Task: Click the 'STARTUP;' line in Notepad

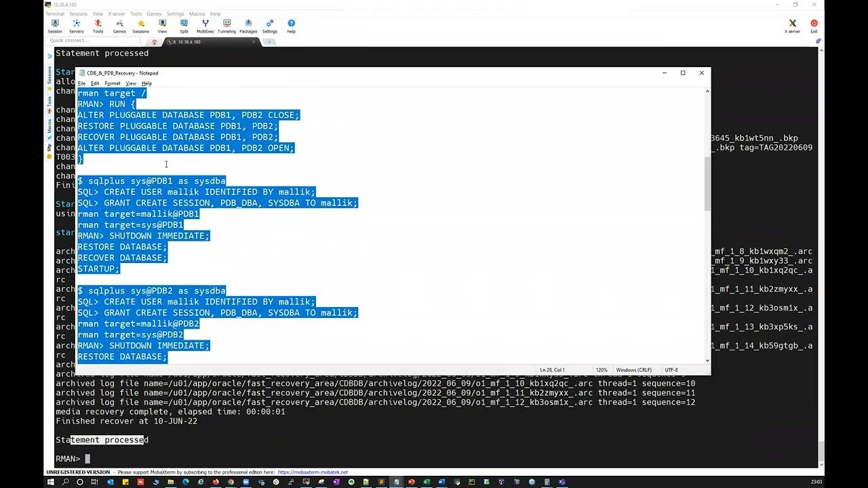Action: click(x=98, y=268)
